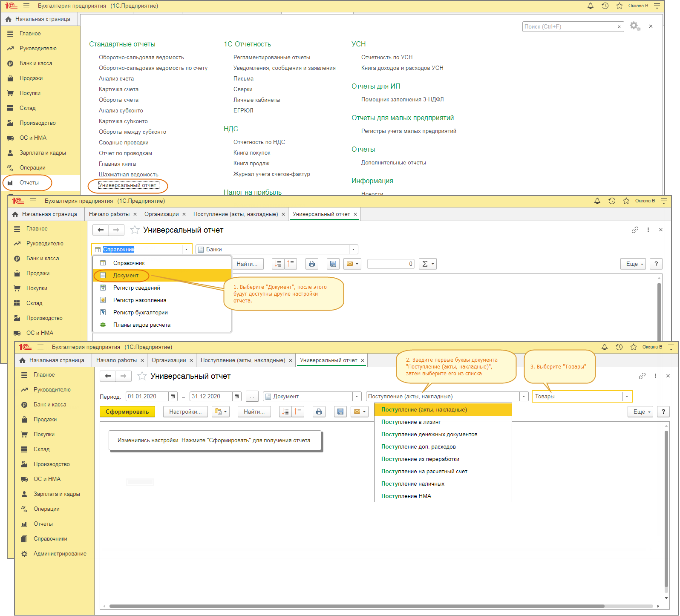Select Регистр сведений from the type list
Viewport: 680px width, 616px height.
click(x=136, y=288)
